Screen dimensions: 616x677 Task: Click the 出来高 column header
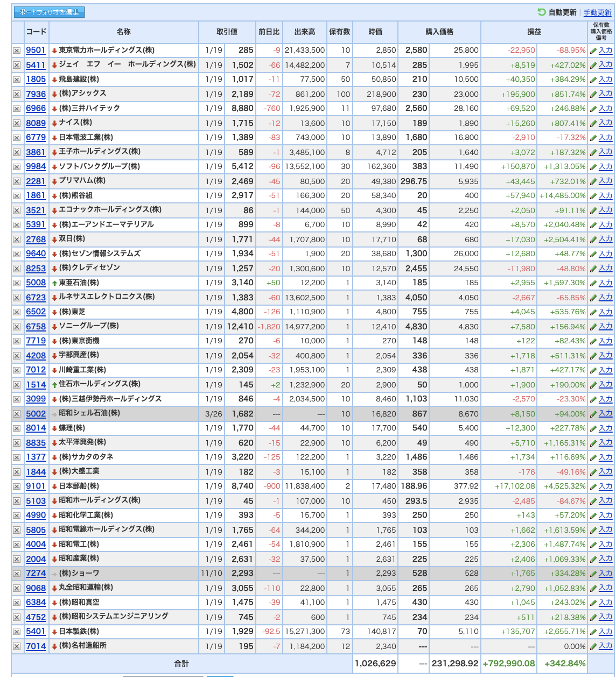(305, 32)
